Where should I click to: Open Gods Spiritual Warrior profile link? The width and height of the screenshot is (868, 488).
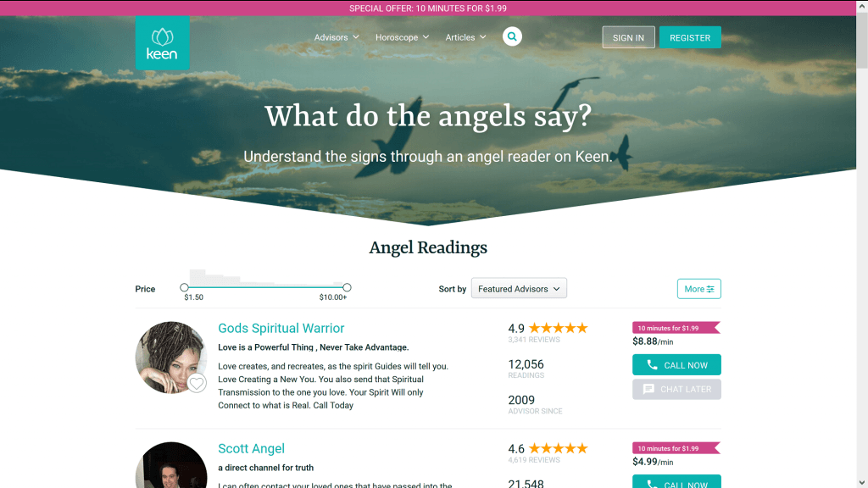pyautogui.click(x=281, y=328)
